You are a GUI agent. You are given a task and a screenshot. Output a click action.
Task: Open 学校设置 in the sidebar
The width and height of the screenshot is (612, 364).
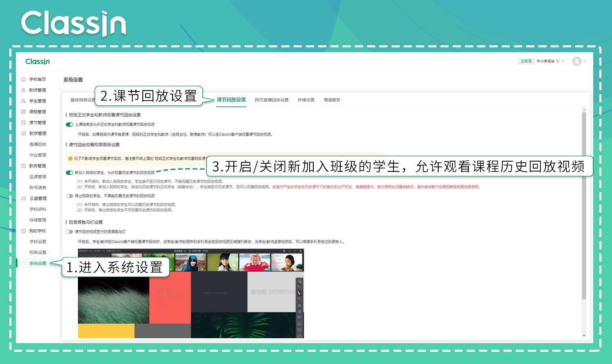tap(38, 242)
